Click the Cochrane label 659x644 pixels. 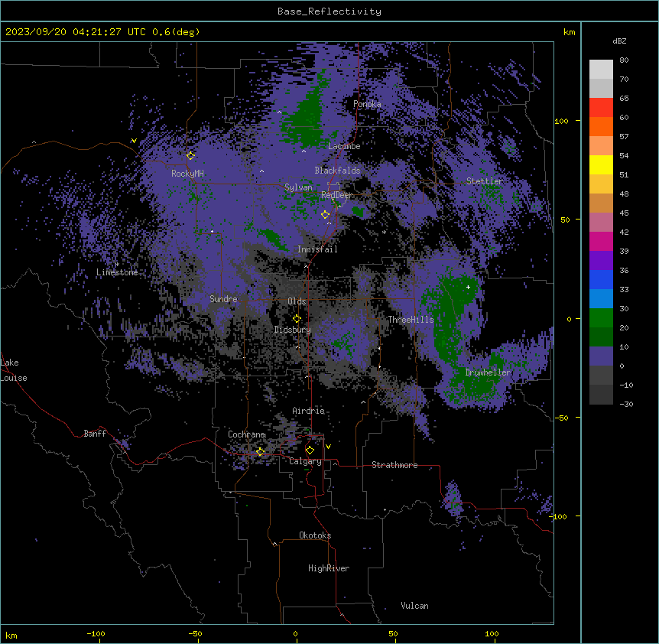(x=246, y=434)
